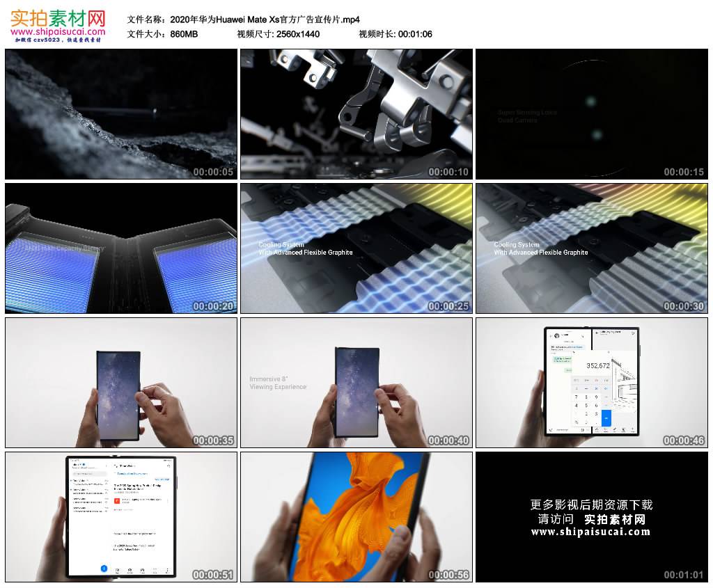This screenshot has width=713, height=588.
Task: Open the email app thumbnail at 00:00:51
Action: 121,517
